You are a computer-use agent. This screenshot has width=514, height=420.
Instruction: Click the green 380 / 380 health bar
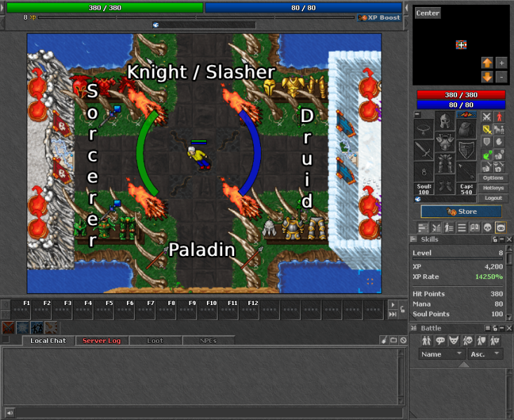click(105, 8)
